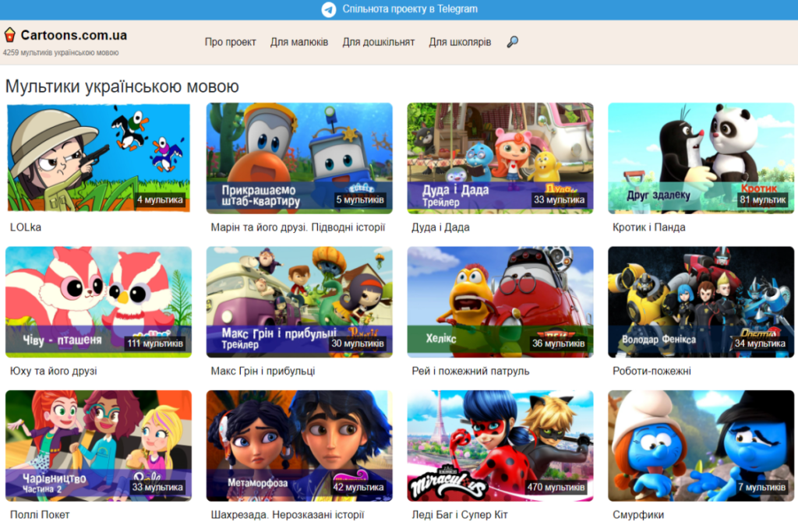Select the Кротик і Панда thumbnail
The height and width of the screenshot is (532, 798).
click(x=701, y=157)
